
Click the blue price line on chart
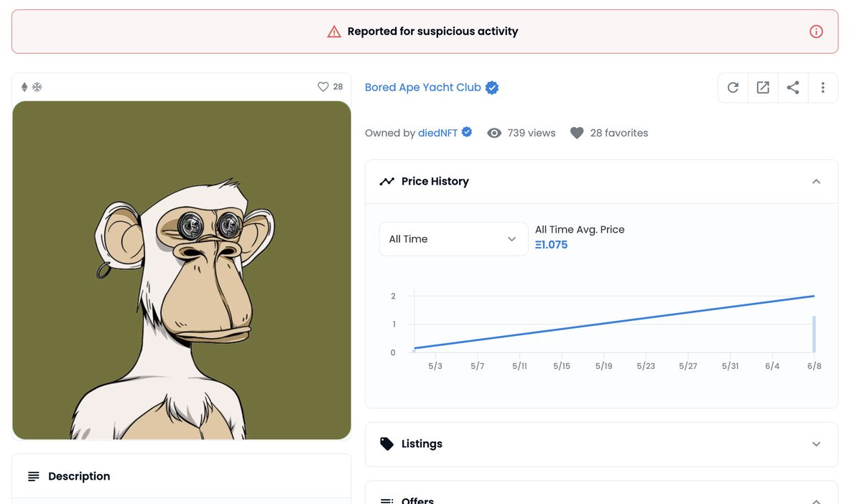[x=614, y=322]
